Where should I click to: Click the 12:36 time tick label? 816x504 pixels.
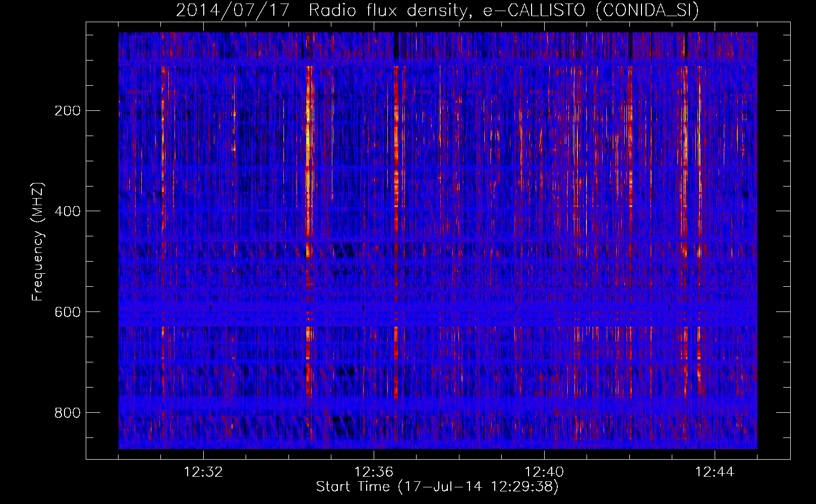pyautogui.click(x=374, y=472)
